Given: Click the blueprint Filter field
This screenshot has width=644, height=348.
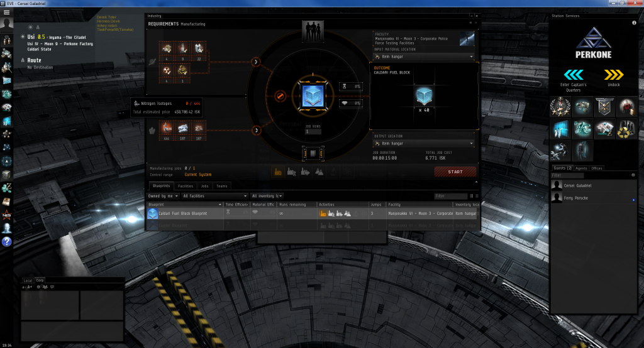Looking at the screenshot, I should (x=450, y=196).
